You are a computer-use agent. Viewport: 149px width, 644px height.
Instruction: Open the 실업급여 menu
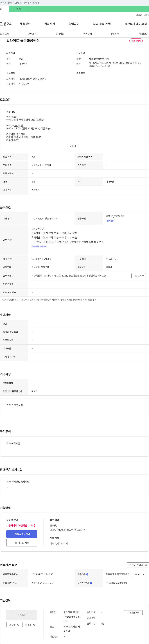point(74,24)
